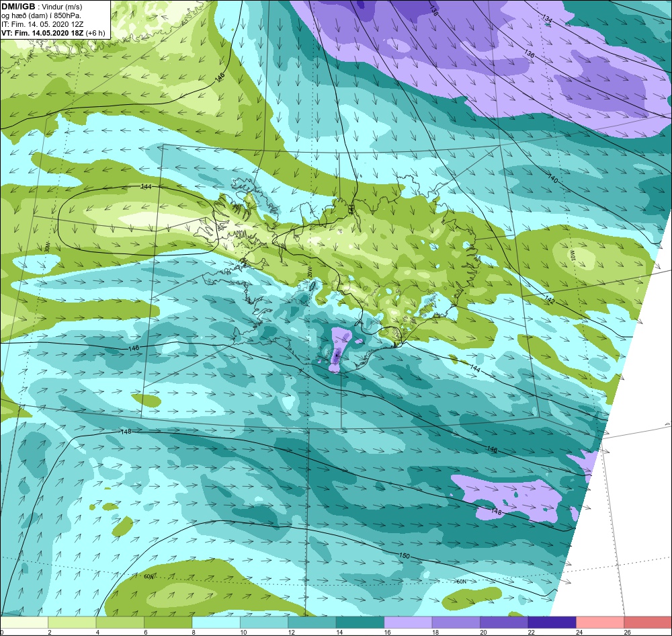
Task: Select legend tick label '24'
Action: tap(579, 632)
